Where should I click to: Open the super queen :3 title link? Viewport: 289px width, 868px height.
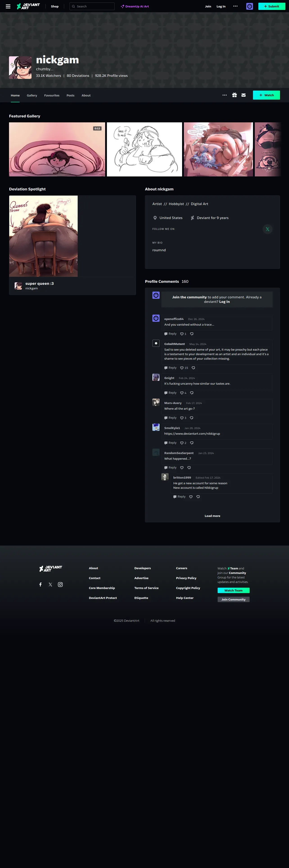click(39, 283)
